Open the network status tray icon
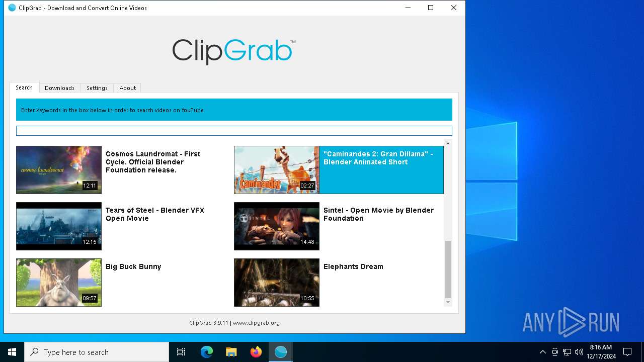Image resolution: width=644 pixels, height=362 pixels. (567, 352)
